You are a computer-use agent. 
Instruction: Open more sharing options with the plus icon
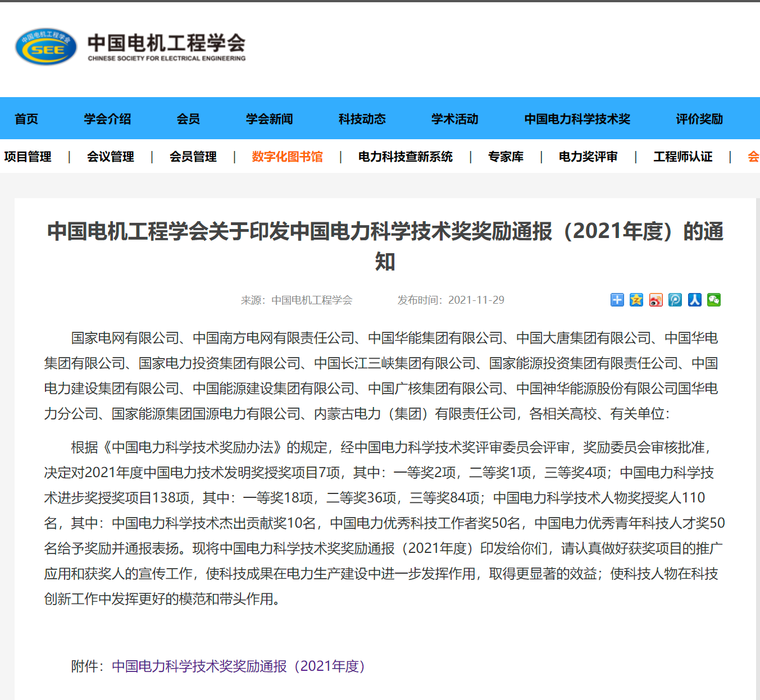click(x=617, y=300)
